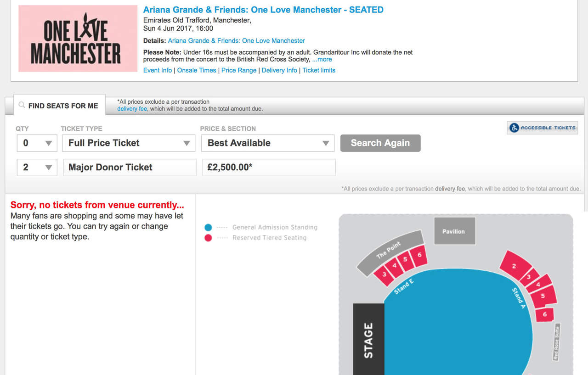Viewport: 588px width, 375px height.
Task: Click the Major Donor Ticket price field
Action: pyautogui.click(x=269, y=168)
